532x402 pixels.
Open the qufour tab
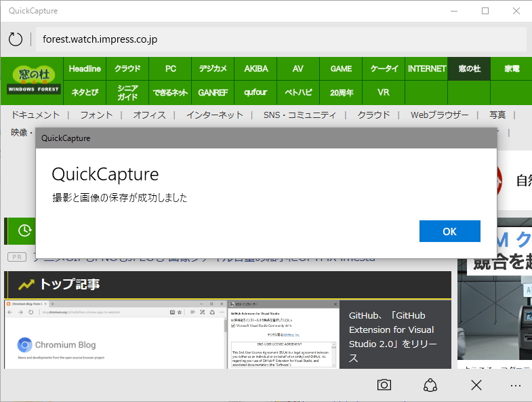255,92
